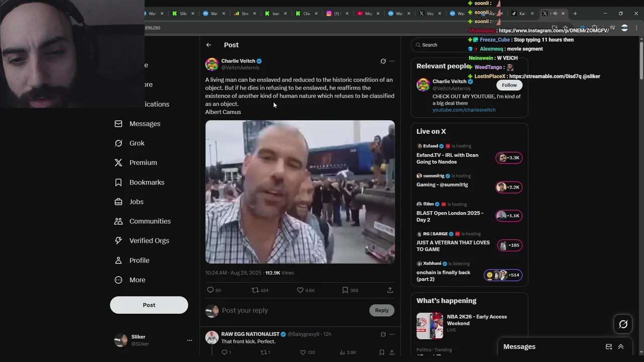The image size is (644, 362).
Task: Switch to the Instagram browser tab
Action: (336, 14)
